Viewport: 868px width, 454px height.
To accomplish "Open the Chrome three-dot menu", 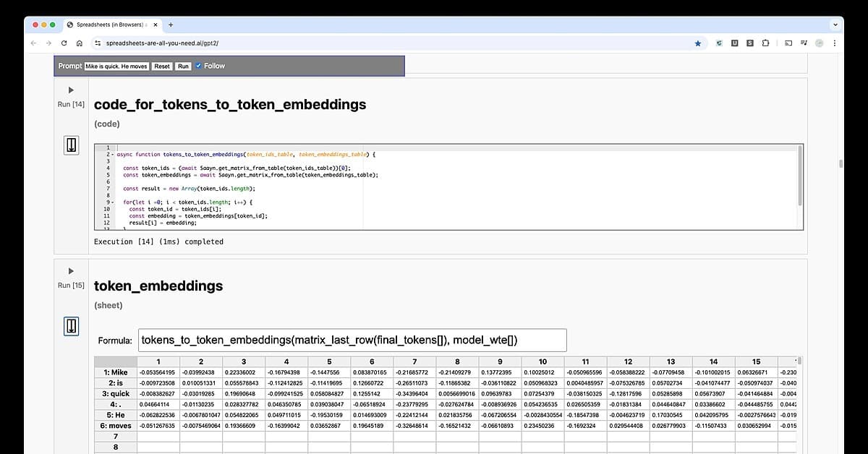I will (x=835, y=43).
